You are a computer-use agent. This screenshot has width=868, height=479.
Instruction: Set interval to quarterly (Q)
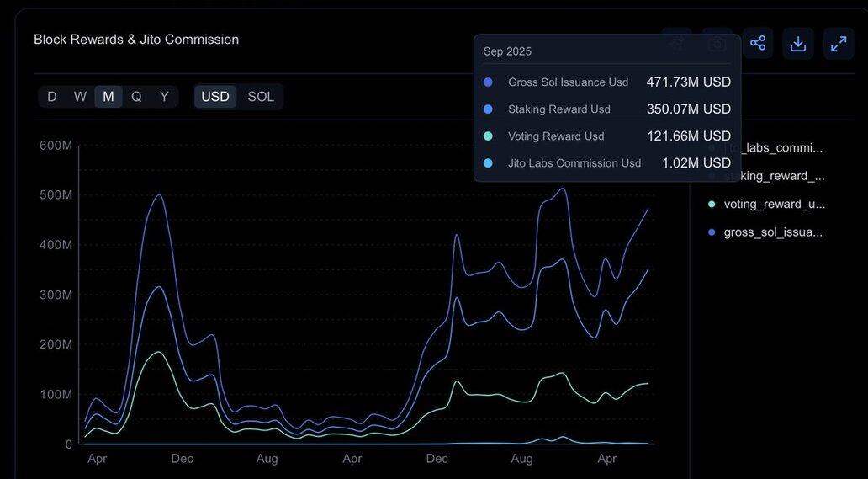pos(136,97)
